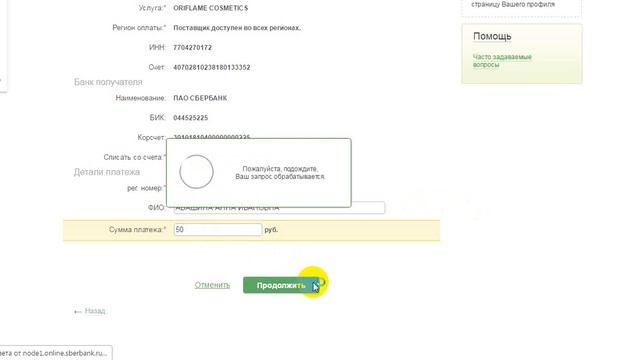
Task: Click the Банк получателя section heading
Action: (x=108, y=82)
